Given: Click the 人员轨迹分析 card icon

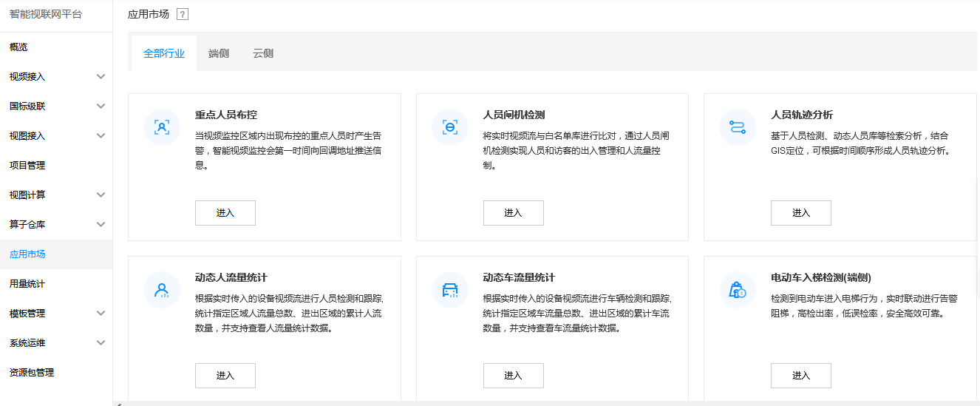Looking at the screenshot, I should (x=738, y=127).
